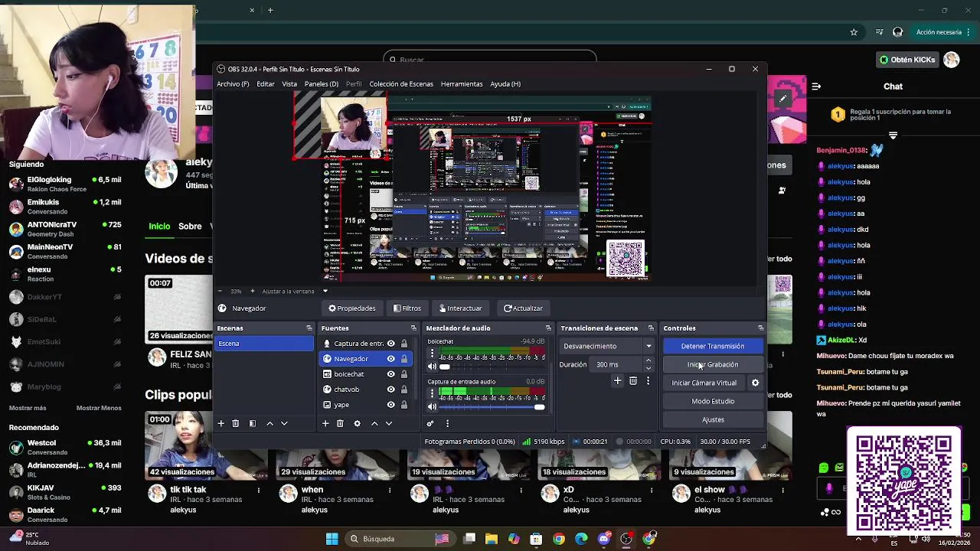This screenshot has width=980, height=551.
Task: Decrease transition duration with down arrow
Action: pyautogui.click(x=648, y=368)
